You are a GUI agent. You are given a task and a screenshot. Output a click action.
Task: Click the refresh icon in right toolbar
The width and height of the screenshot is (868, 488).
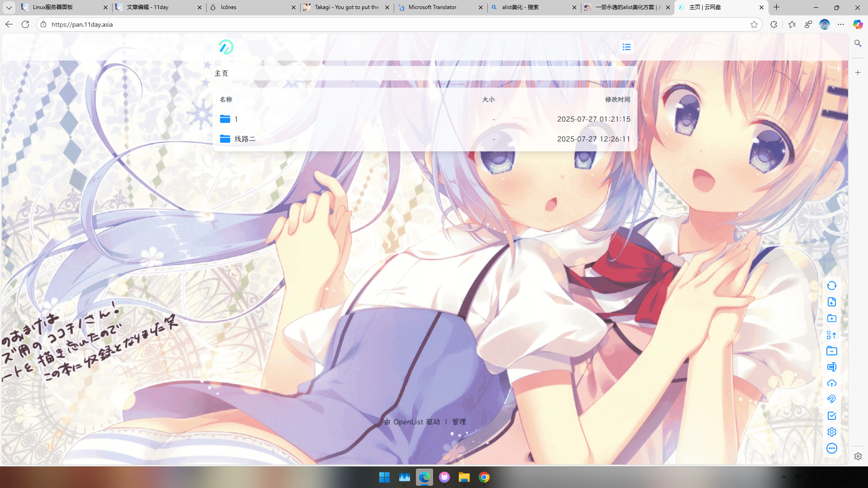click(x=831, y=286)
